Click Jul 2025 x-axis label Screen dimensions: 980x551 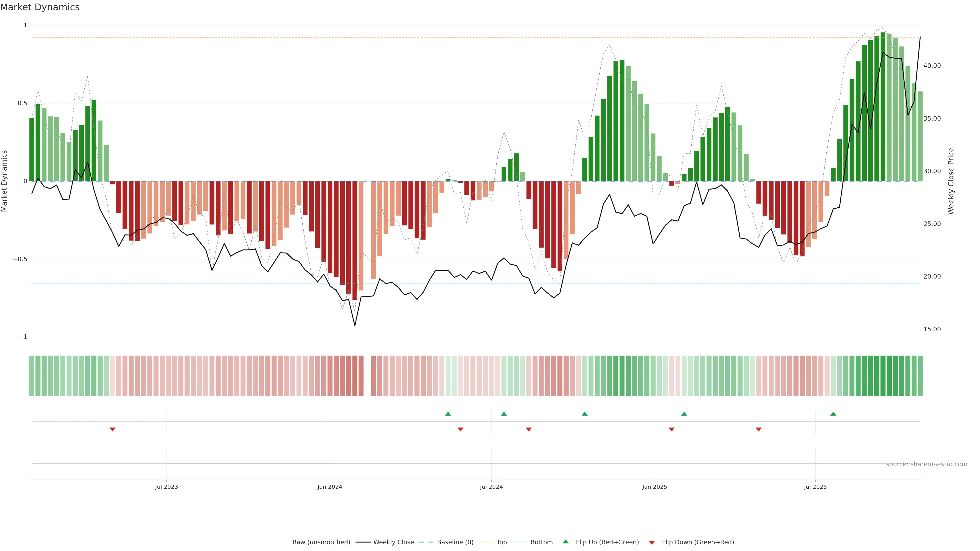(x=815, y=487)
